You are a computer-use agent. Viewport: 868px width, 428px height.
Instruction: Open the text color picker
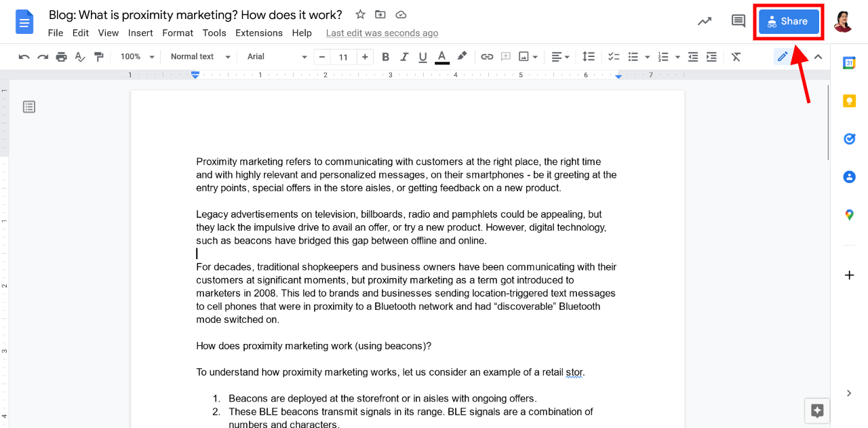(442, 57)
